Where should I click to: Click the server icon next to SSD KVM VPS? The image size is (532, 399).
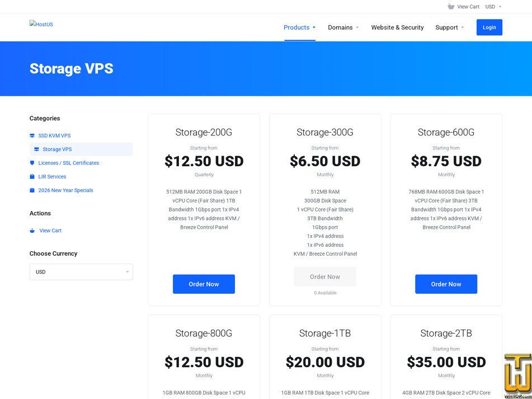tap(32, 136)
